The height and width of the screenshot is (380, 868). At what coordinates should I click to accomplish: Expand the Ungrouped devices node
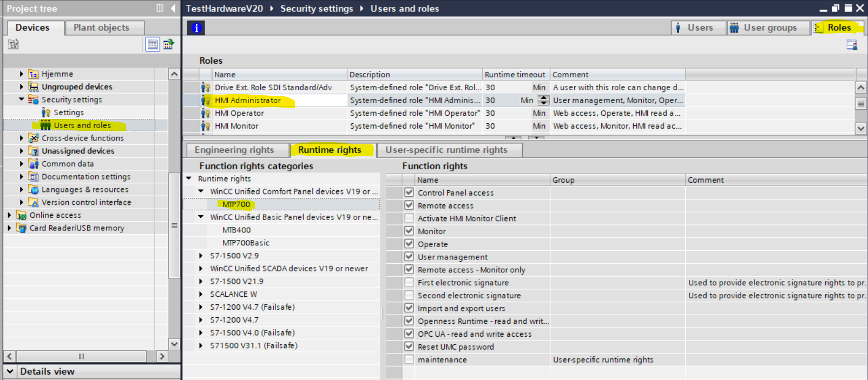[x=21, y=87]
